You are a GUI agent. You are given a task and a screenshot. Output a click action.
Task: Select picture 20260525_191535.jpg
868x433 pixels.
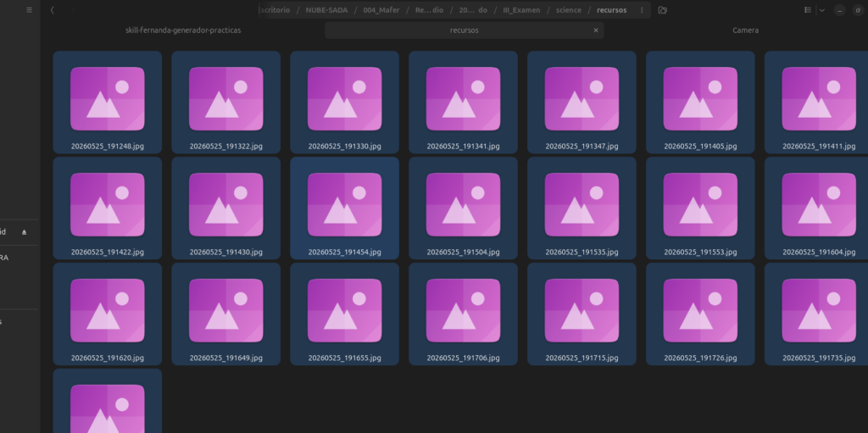coord(581,208)
